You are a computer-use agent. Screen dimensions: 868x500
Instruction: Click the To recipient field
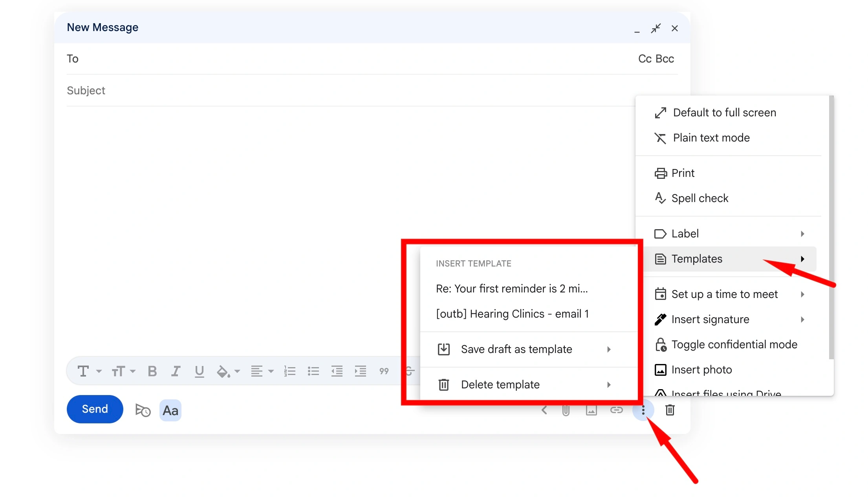pyautogui.click(x=350, y=59)
